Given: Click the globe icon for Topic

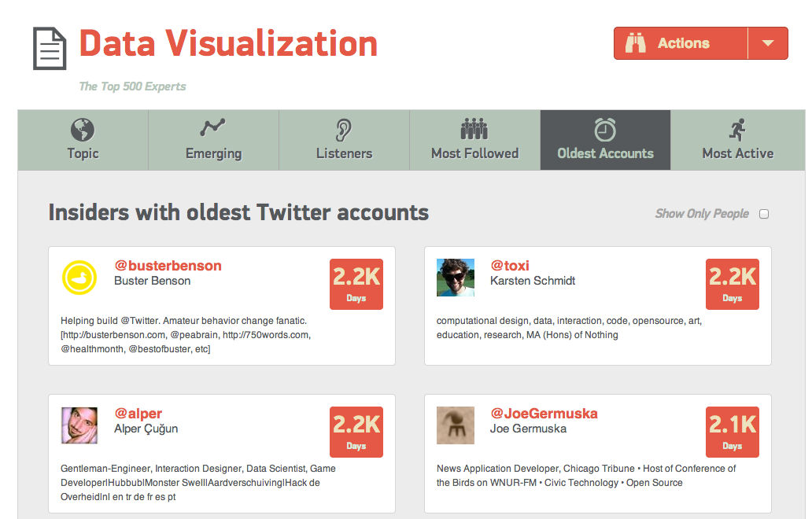Looking at the screenshot, I should pos(83,130).
